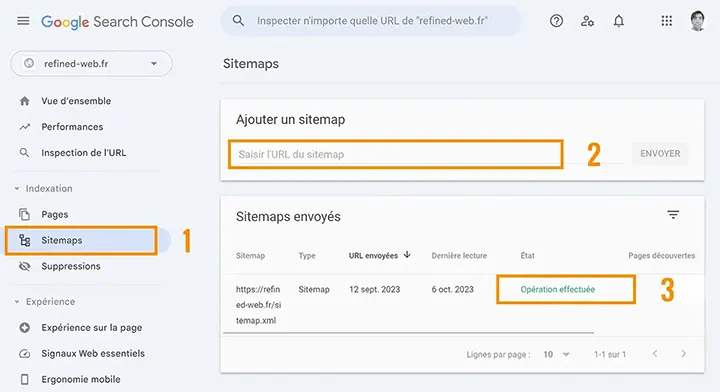Click the Performances trend chart icon
Viewport: 720px width, 392px height.
[x=25, y=127]
